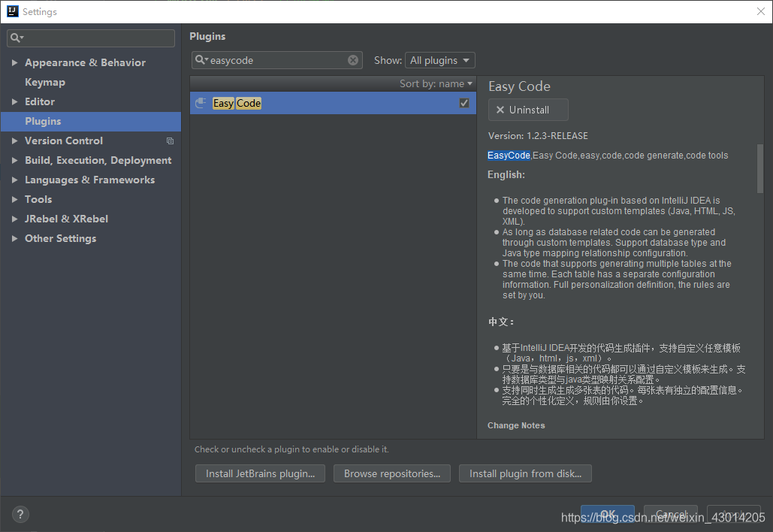Click Install plugin from disk button

click(525, 473)
